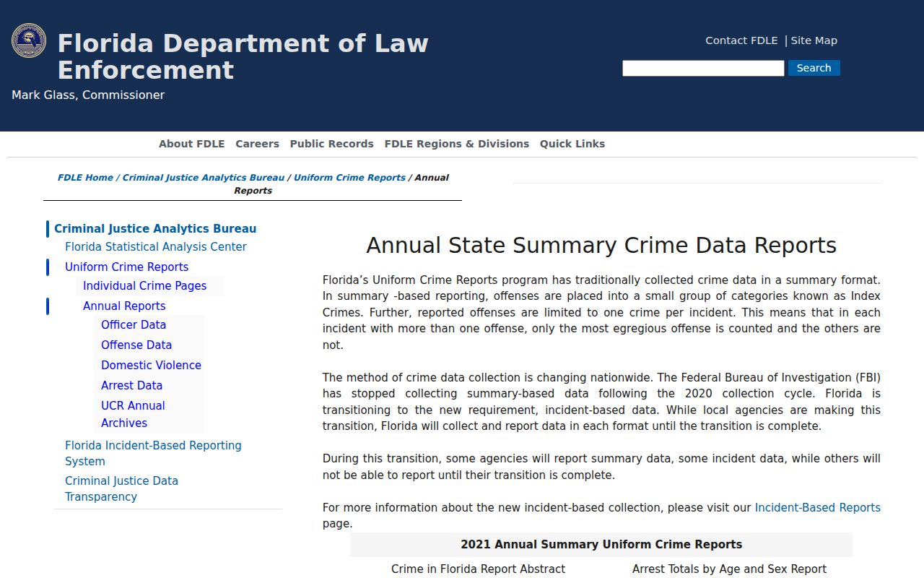Open Arrest Totals by Age and Sex Report

(x=729, y=569)
